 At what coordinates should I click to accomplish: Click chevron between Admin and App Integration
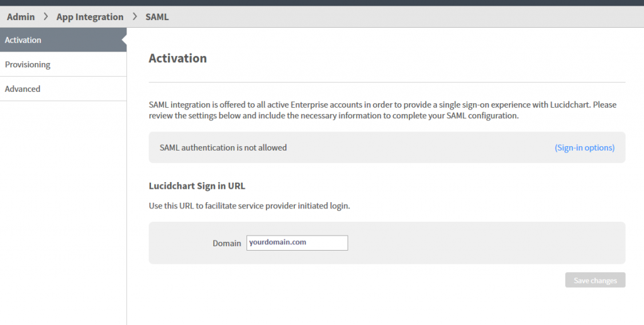click(45, 17)
